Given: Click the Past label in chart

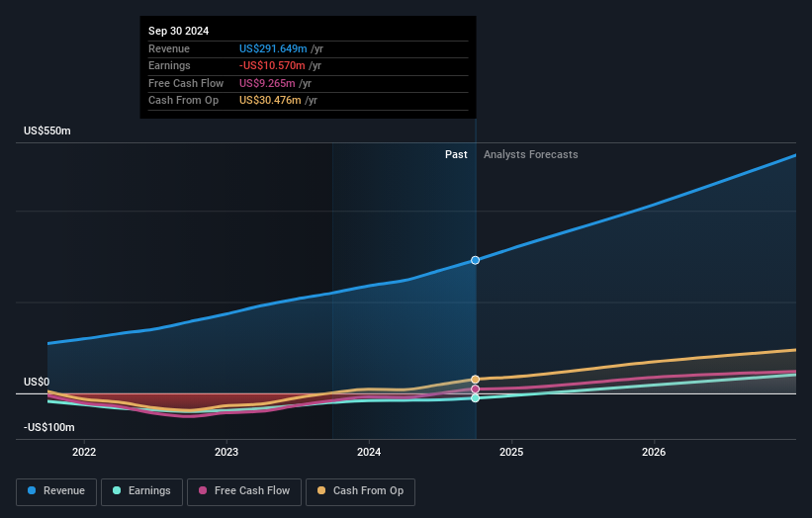Looking at the screenshot, I should [456, 154].
